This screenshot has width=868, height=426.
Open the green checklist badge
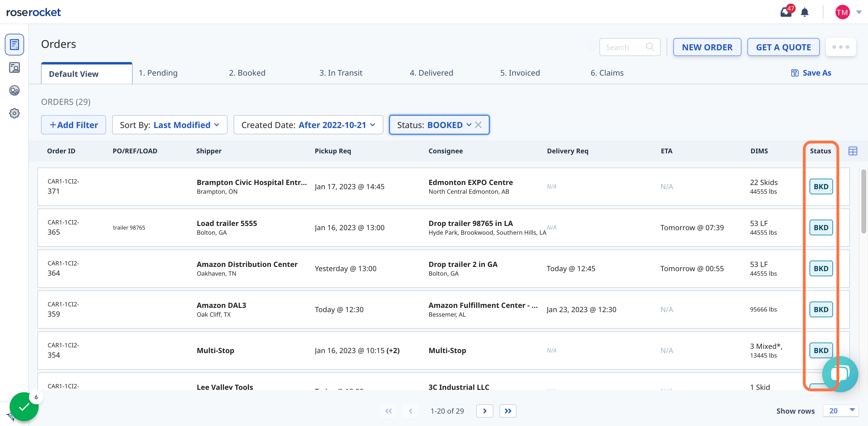pyautogui.click(x=24, y=406)
